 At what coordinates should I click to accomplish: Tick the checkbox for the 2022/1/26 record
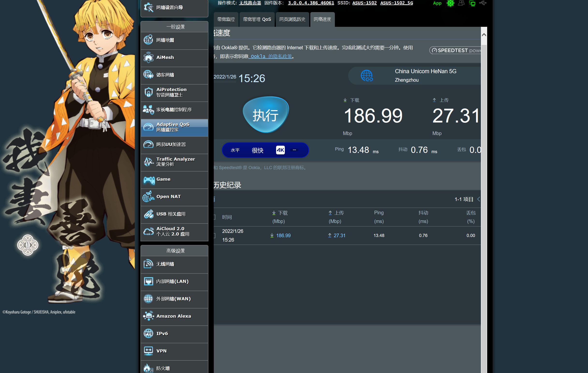click(214, 235)
